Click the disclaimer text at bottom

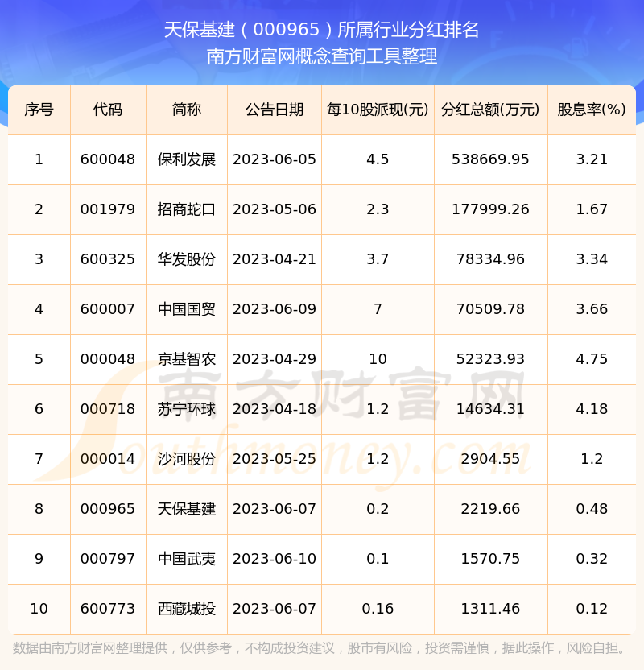pos(322,648)
